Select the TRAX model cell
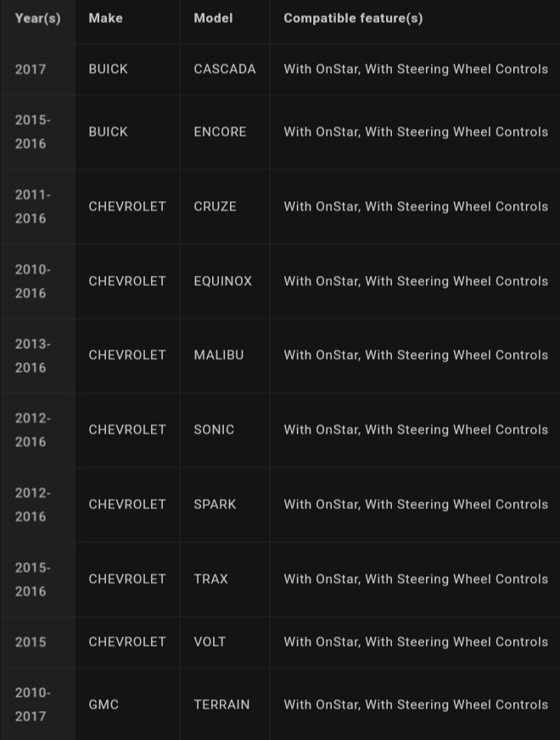Screen dimensions: 560x740 210,579
